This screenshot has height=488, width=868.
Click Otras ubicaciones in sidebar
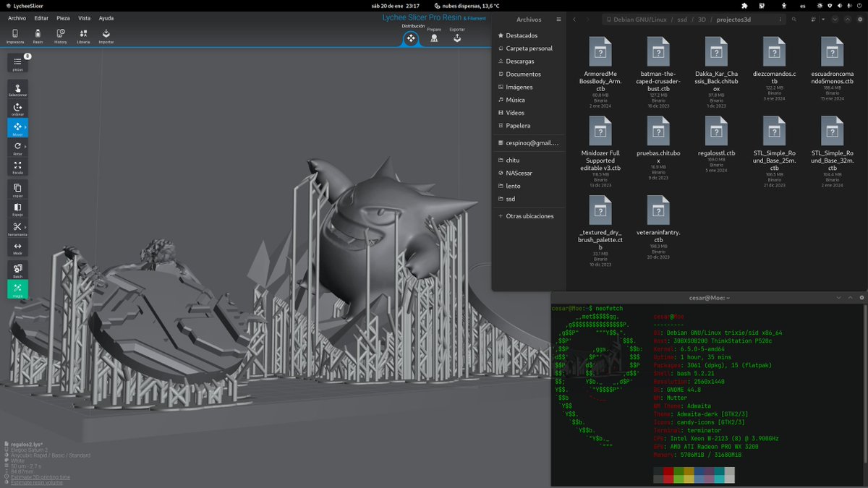click(x=527, y=216)
